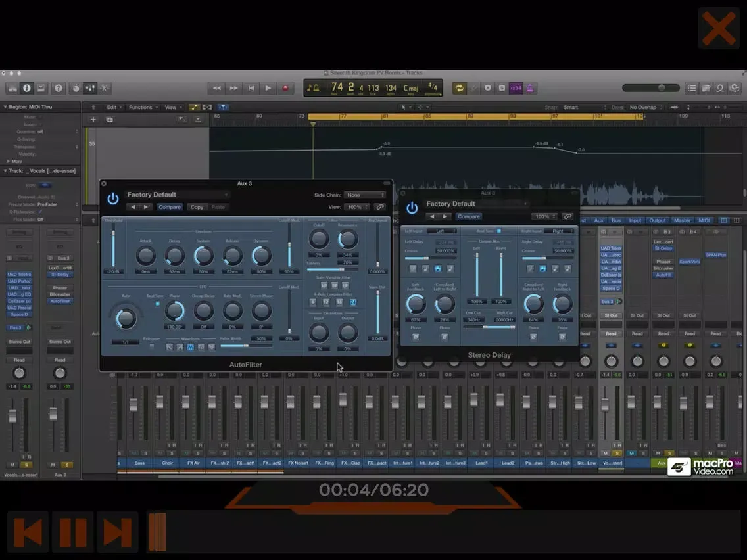
Task: Select the MIDI mixer filter tab
Action: click(x=704, y=220)
